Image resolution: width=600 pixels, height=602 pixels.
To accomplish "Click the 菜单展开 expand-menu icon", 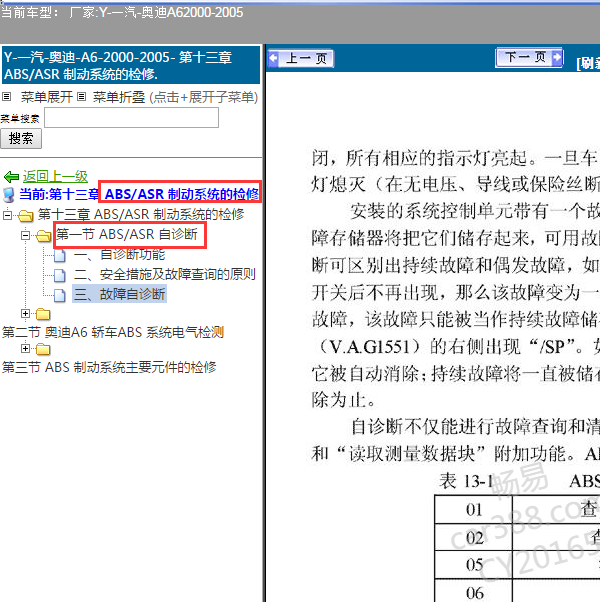I will (6, 96).
